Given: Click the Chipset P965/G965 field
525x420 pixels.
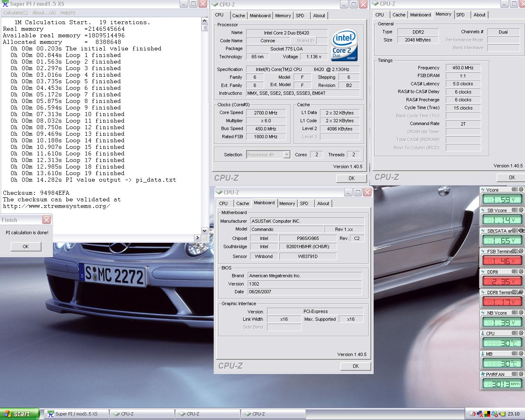Looking at the screenshot, I should pos(308,238).
